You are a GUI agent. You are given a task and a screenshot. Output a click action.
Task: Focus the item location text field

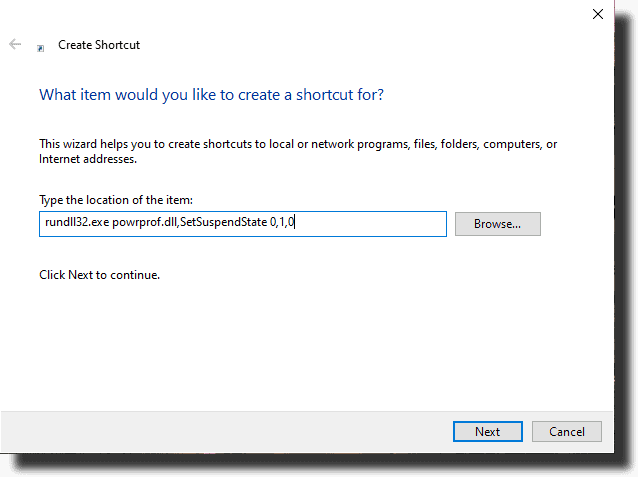(243, 224)
